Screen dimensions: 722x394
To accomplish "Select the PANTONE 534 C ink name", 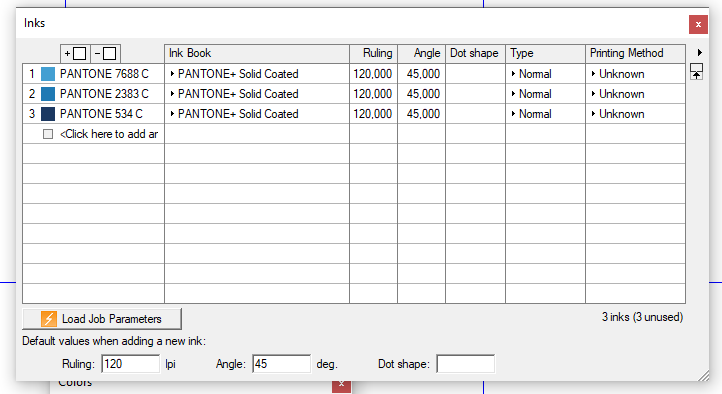I will tap(101, 114).
